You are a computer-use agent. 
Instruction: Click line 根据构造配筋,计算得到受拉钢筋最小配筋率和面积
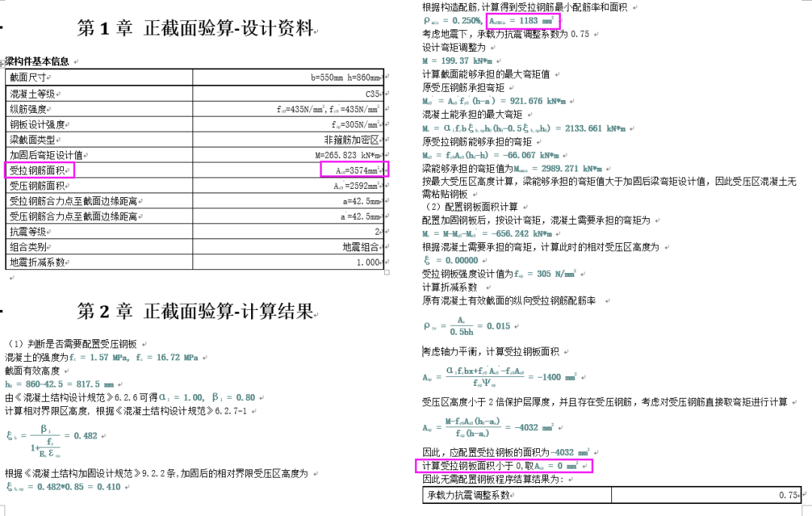pyautogui.click(x=525, y=8)
